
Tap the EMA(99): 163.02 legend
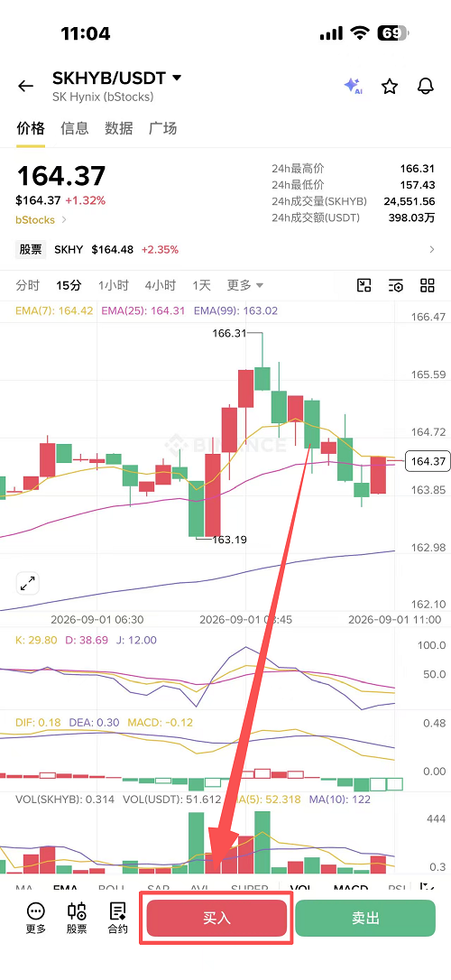[235, 310]
